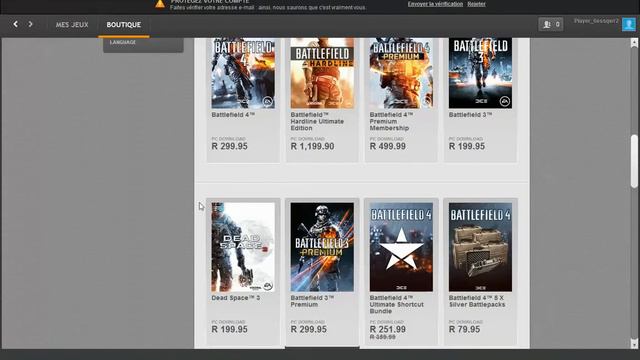Viewport: 640px width, 360px height.
Task: Open the player username in header
Action: click(596, 21)
